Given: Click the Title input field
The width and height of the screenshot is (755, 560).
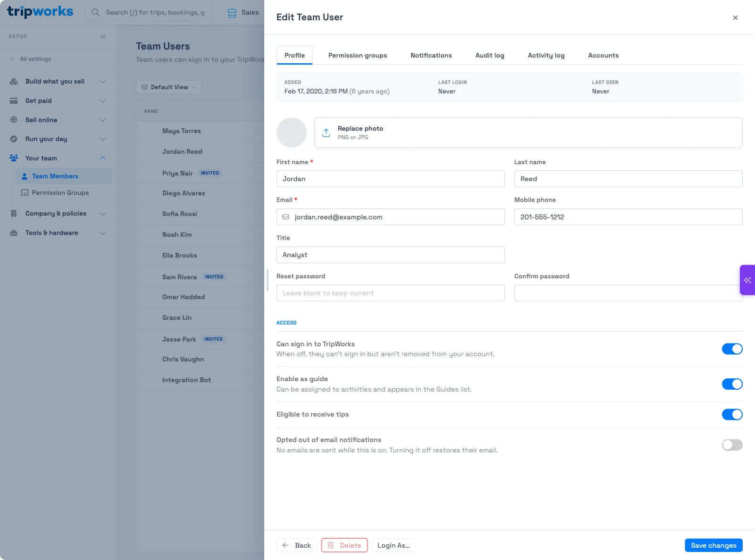Looking at the screenshot, I should point(391,255).
